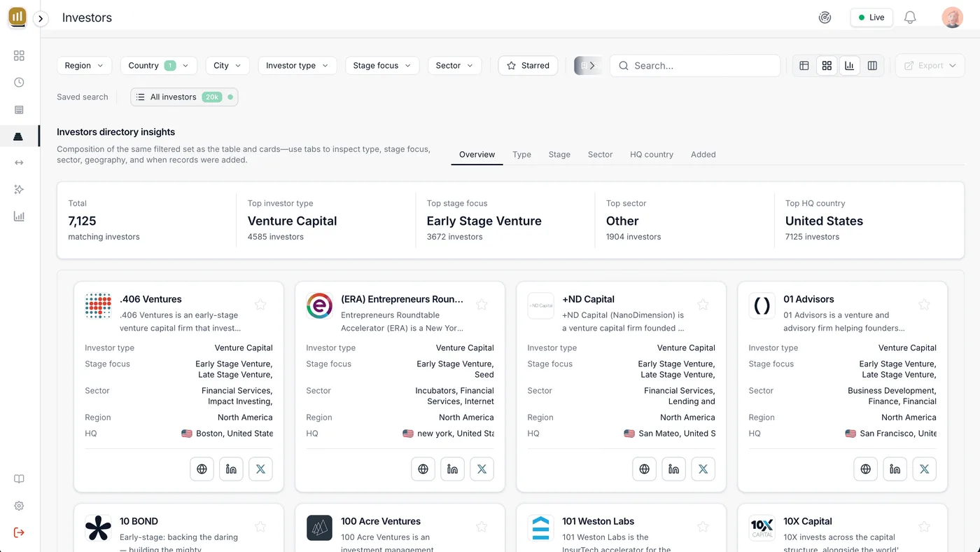Open the user avatar profile
This screenshot has height=552, width=980.
click(952, 18)
